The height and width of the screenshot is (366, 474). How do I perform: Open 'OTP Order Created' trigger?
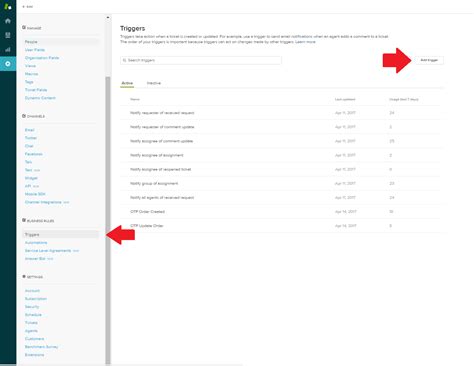[x=147, y=212]
